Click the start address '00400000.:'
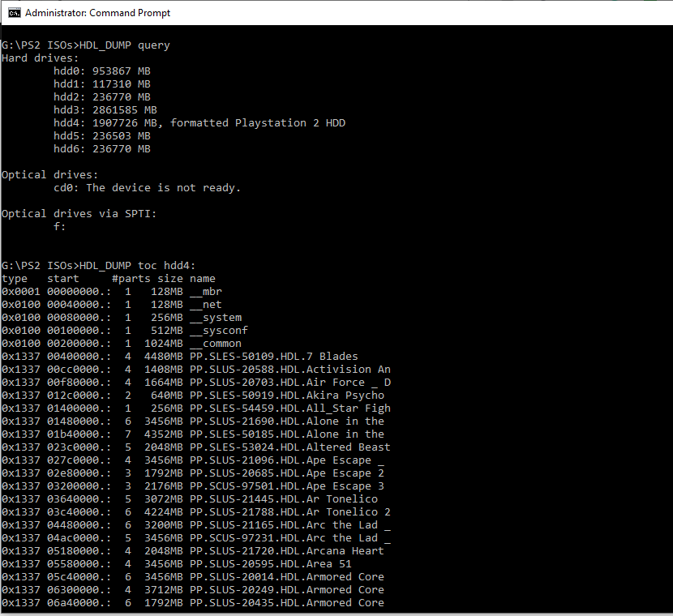 (79, 357)
